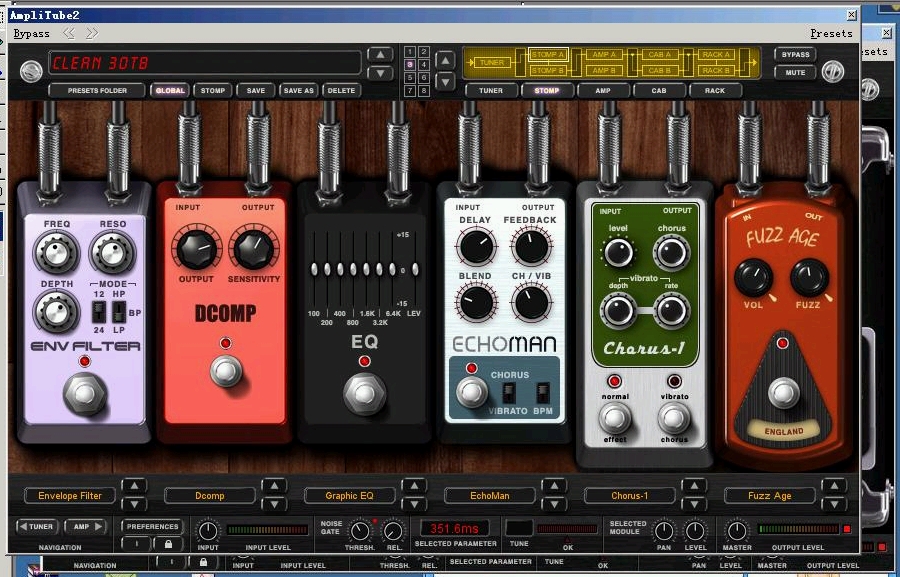This screenshot has width=900, height=577.
Task: Click the vibrato rate knob on Chorus-1
Action: tap(671, 311)
